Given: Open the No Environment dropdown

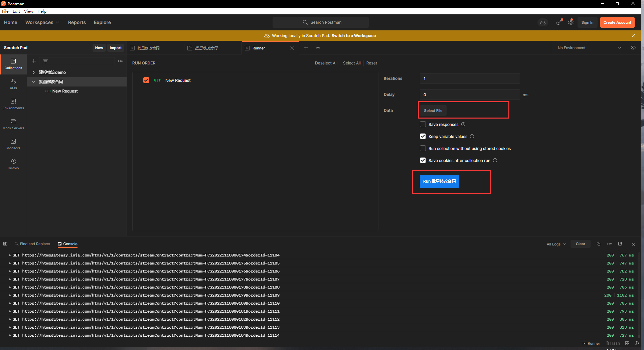Looking at the screenshot, I should pyautogui.click(x=590, y=48).
